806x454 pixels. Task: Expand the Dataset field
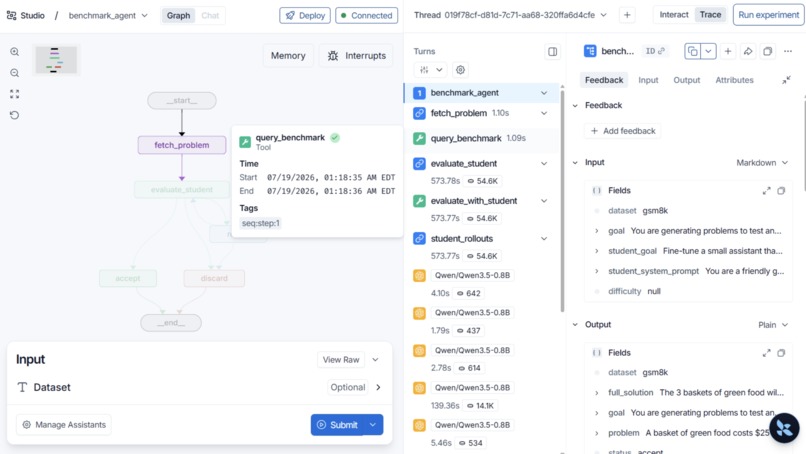(378, 387)
